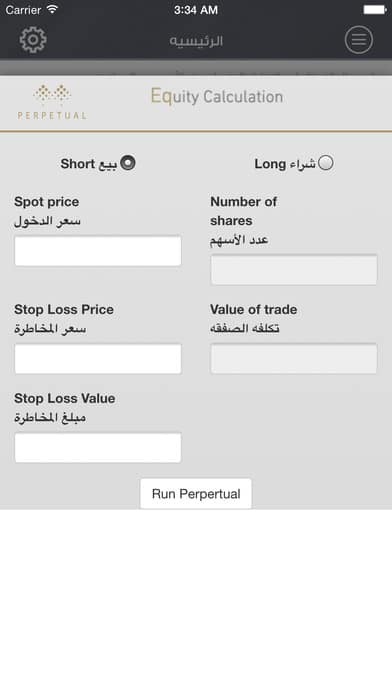The height and width of the screenshot is (696, 392).
Task: Select the Long شراء radio button
Action: (326, 163)
